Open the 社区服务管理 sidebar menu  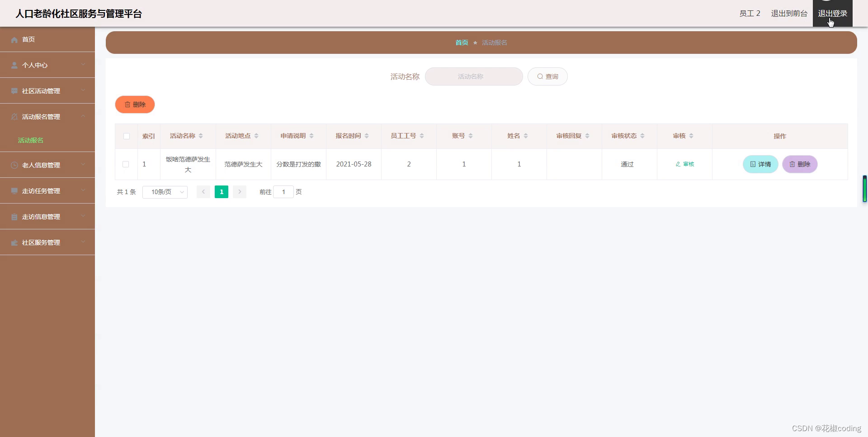coord(47,242)
